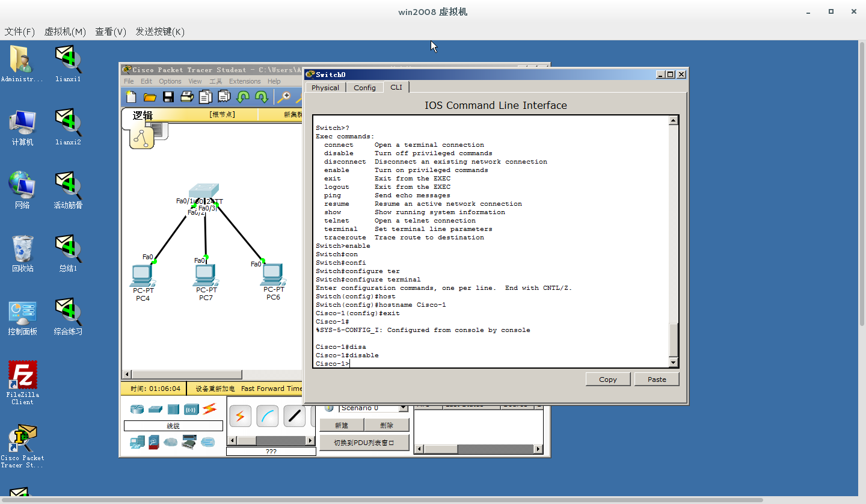Click the Paste toolbar icon in Packet Tracer
Image resolution: width=866 pixels, height=504 pixels.
tap(224, 96)
